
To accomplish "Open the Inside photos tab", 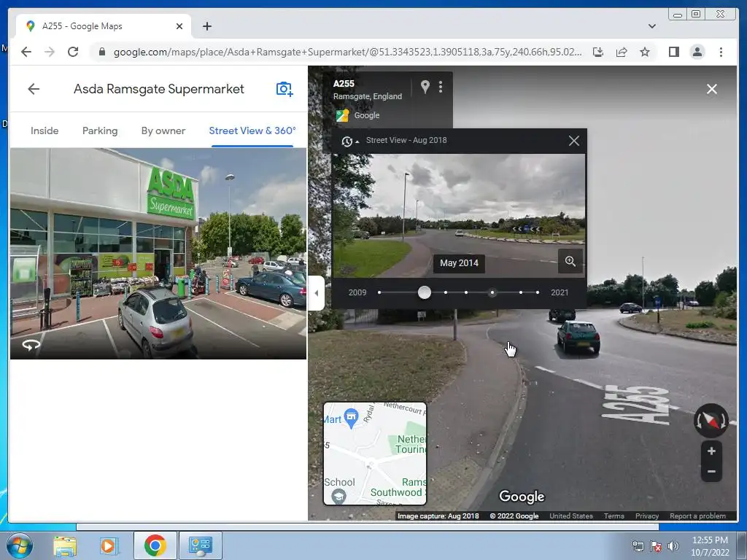I will tap(44, 131).
